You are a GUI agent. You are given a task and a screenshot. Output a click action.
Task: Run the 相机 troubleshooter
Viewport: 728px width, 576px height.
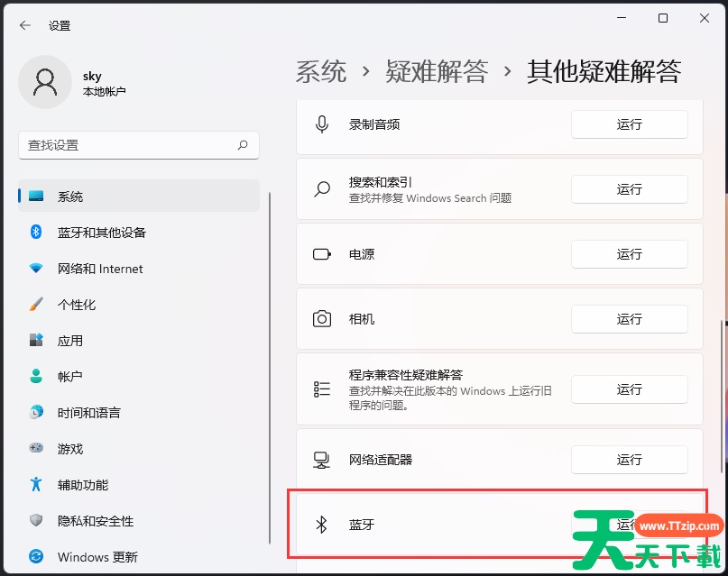click(629, 319)
